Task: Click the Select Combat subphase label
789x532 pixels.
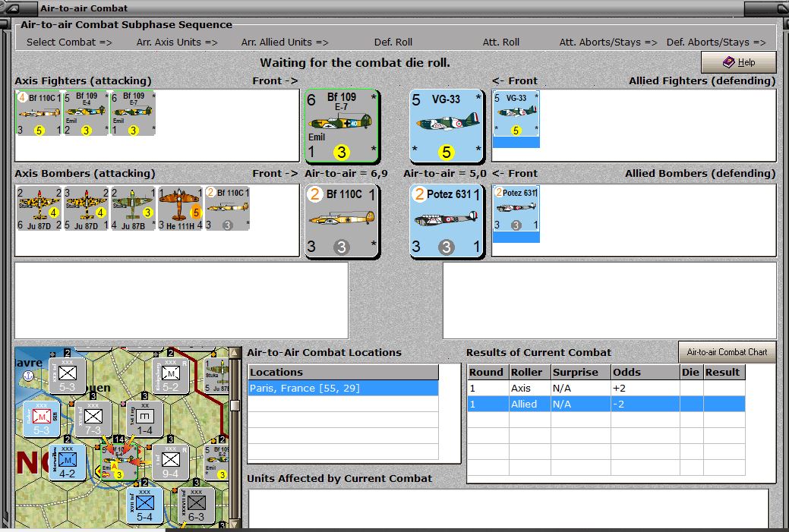Action: pos(69,42)
